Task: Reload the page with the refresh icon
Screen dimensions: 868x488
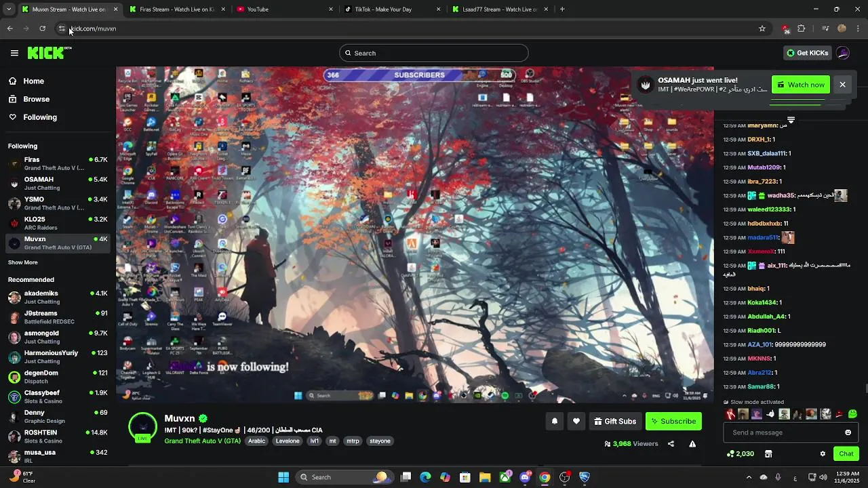Action: pos(42,28)
